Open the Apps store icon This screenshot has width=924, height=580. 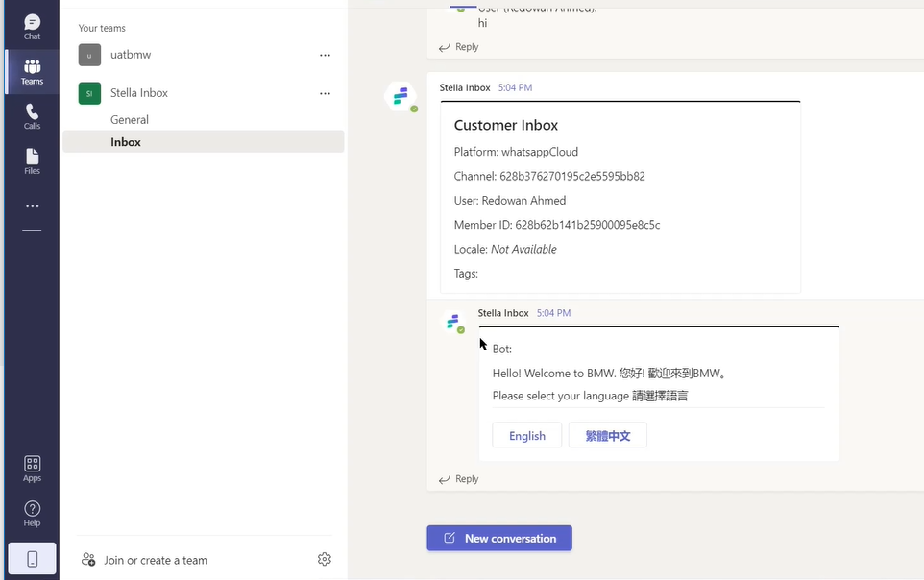pos(32,469)
